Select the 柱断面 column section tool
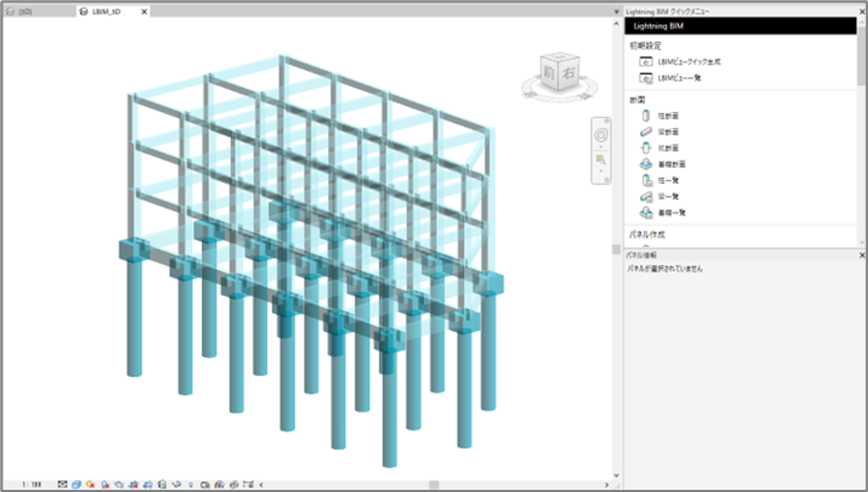This screenshot has width=868, height=492. (660, 115)
